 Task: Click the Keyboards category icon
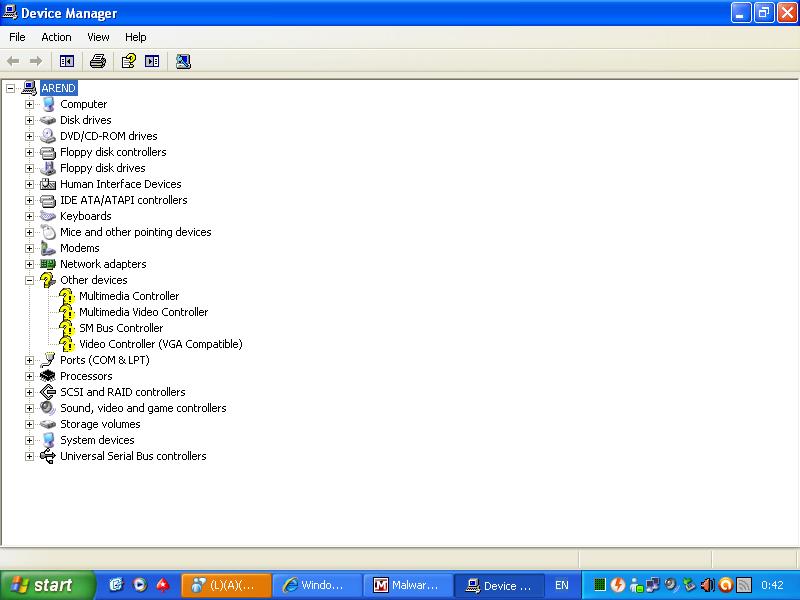(x=47, y=216)
